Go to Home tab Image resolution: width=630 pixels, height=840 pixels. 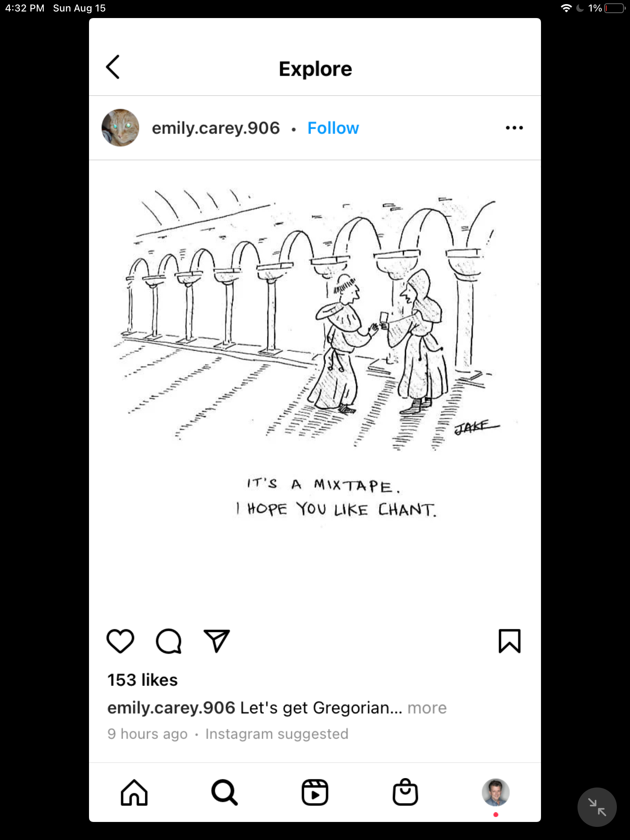[134, 792]
